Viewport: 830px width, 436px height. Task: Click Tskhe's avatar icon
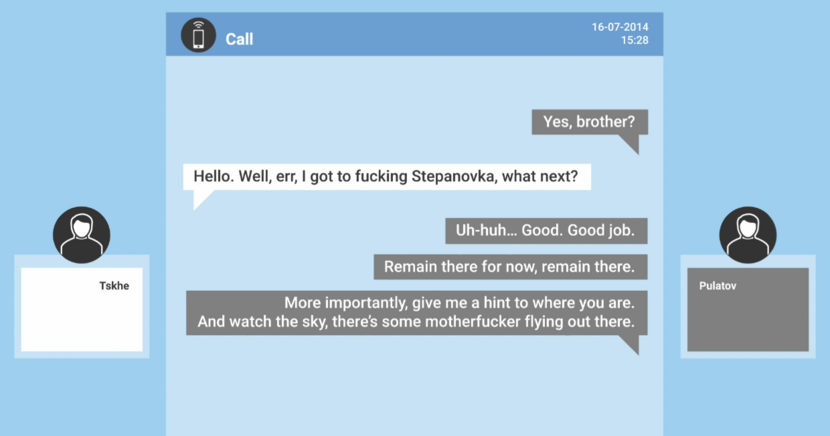point(81,235)
